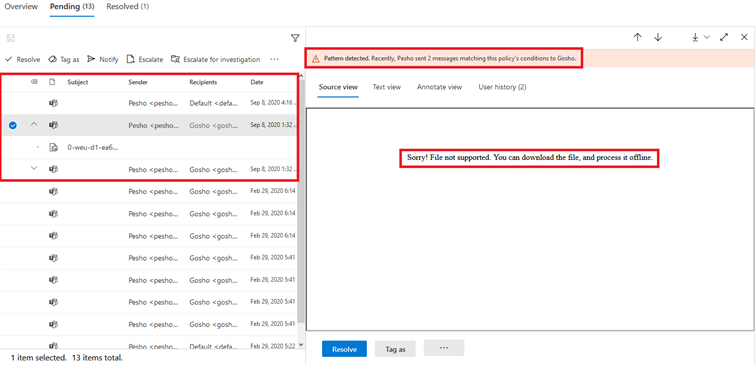Click recipient Default on Sep 8 4:16 row
Screen dimensions: 756x365
click(214, 103)
